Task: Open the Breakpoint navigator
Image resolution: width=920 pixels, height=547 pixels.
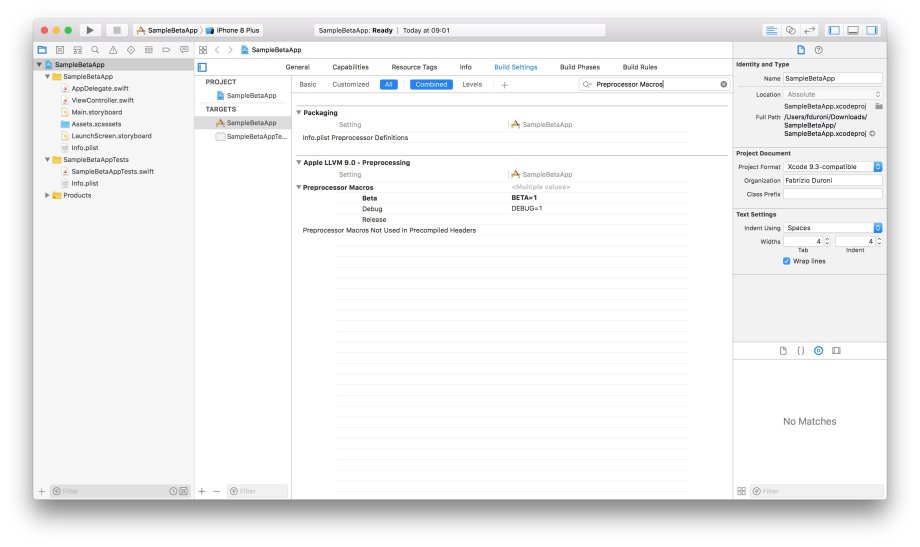Action: click(166, 50)
